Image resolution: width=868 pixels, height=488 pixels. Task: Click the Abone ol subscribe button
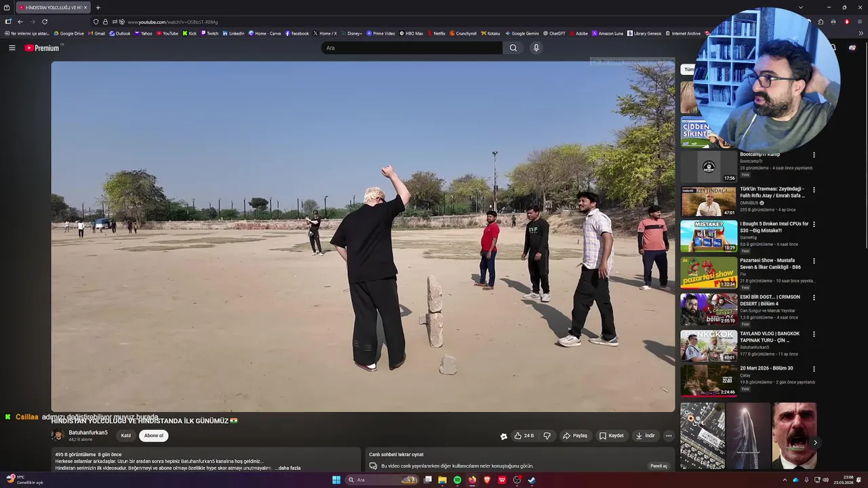[154, 436]
